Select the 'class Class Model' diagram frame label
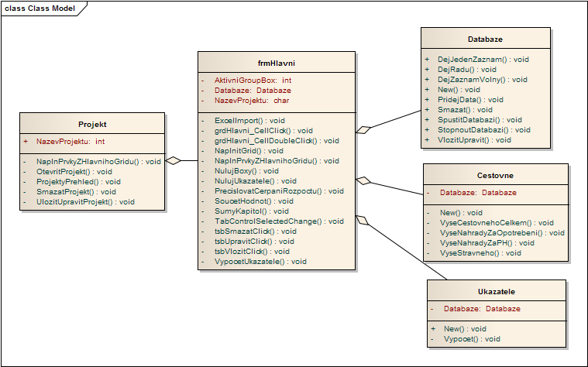The width and height of the screenshot is (588, 367). [x=40, y=9]
